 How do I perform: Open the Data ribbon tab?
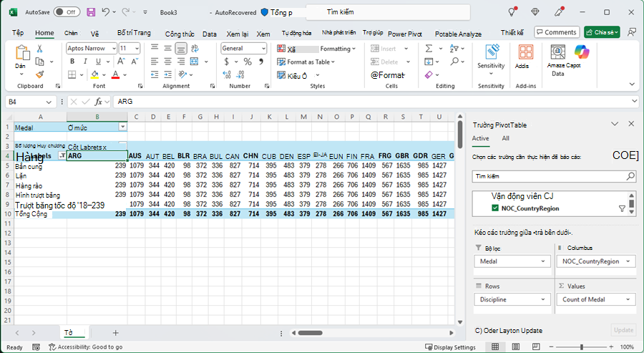(x=210, y=34)
